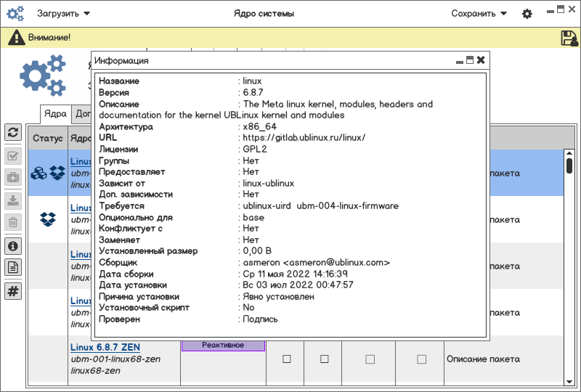This screenshot has width=581, height=392.
Task: Toggle second checkbox in Linux 6.8.7 ZEN row
Action: click(325, 359)
